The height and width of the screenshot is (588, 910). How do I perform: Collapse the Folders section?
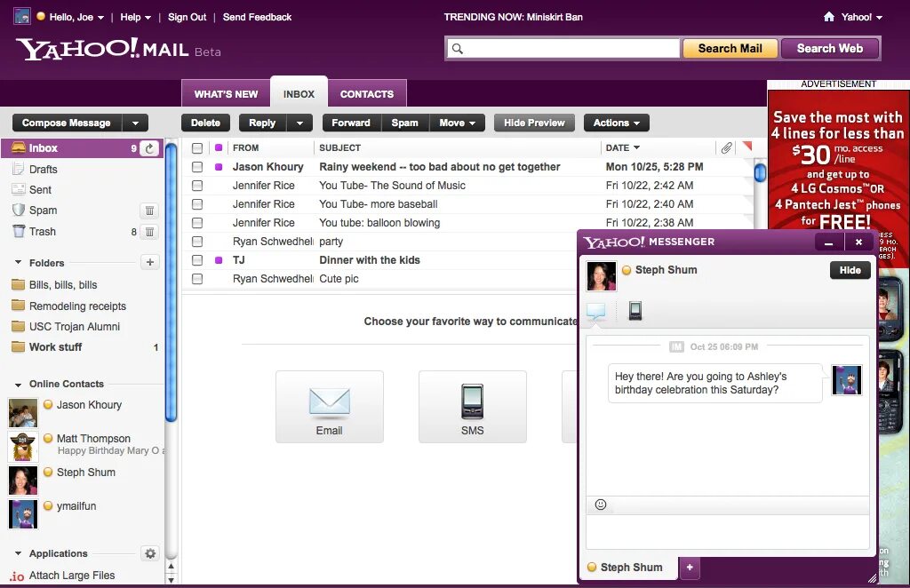(x=18, y=263)
